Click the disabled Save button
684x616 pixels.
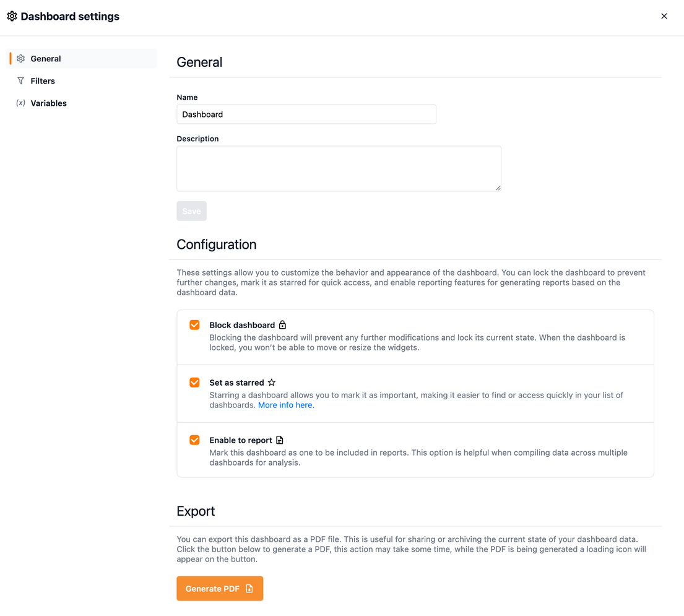point(191,211)
